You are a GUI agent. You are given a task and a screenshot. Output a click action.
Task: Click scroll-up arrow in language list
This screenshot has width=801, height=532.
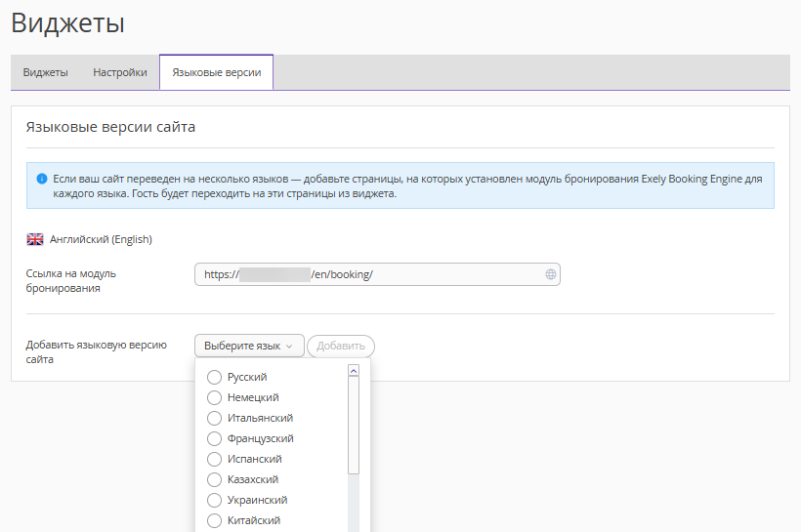tap(354, 371)
